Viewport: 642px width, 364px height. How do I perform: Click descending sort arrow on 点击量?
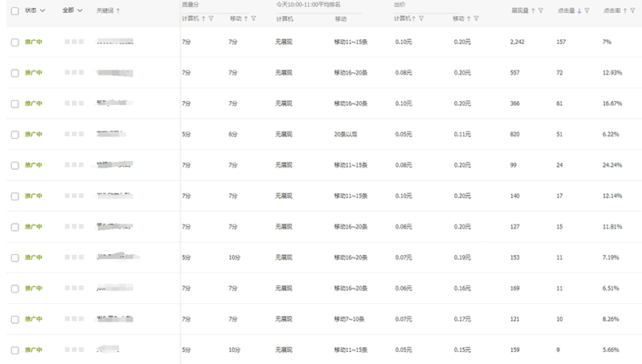(579, 10)
